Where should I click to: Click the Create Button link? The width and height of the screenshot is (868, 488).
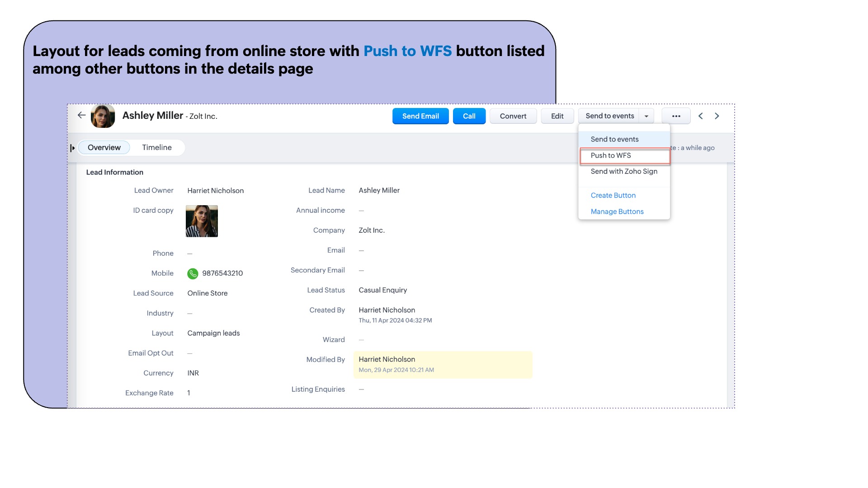click(x=613, y=195)
